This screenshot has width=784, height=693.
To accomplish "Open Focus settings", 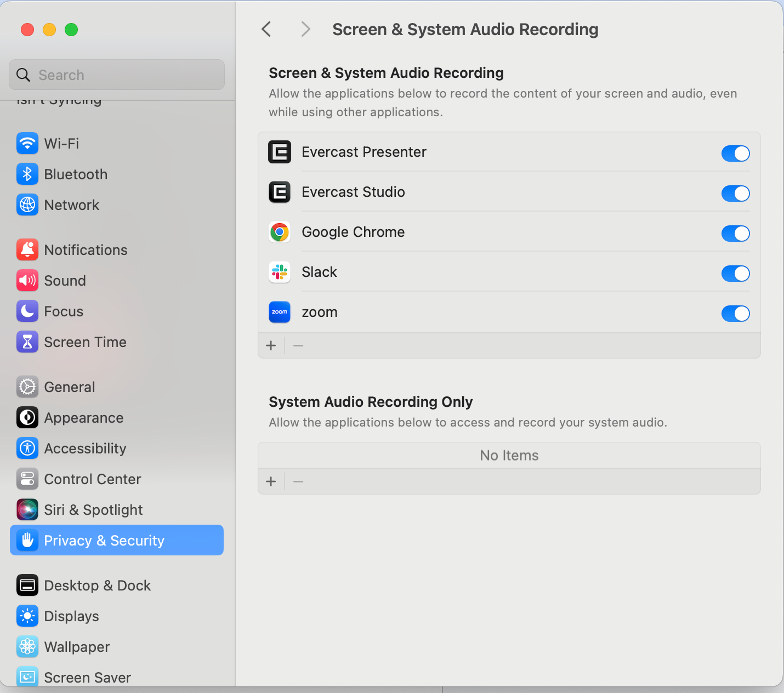I will coord(117,311).
